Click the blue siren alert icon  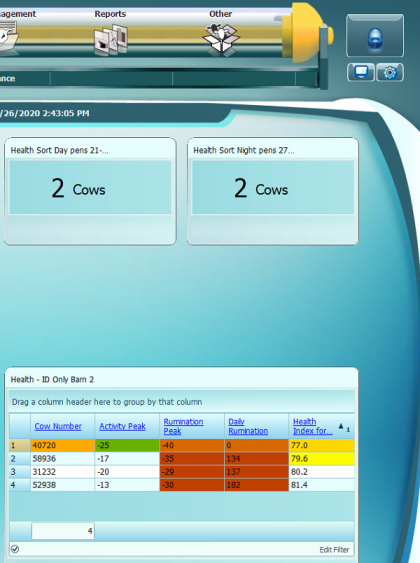tap(375, 39)
